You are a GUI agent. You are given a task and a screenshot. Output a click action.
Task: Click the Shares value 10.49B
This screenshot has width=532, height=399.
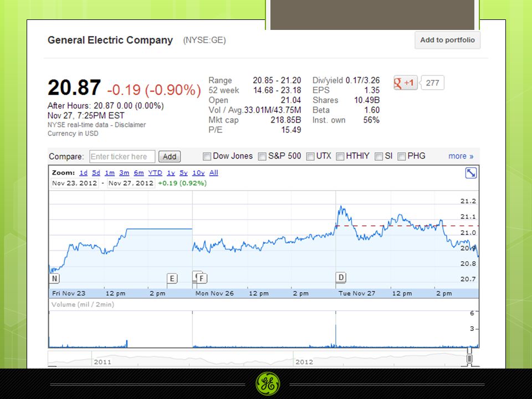click(x=367, y=100)
